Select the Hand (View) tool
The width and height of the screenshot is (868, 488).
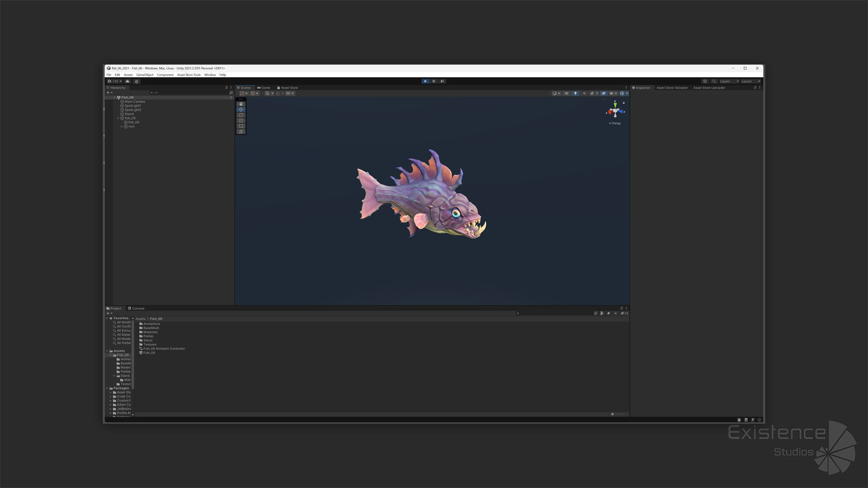[241, 104]
